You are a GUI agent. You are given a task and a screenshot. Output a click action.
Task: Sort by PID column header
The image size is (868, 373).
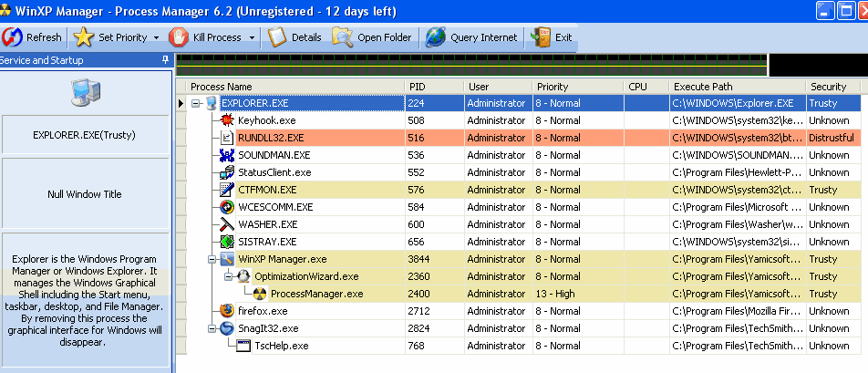435,87
